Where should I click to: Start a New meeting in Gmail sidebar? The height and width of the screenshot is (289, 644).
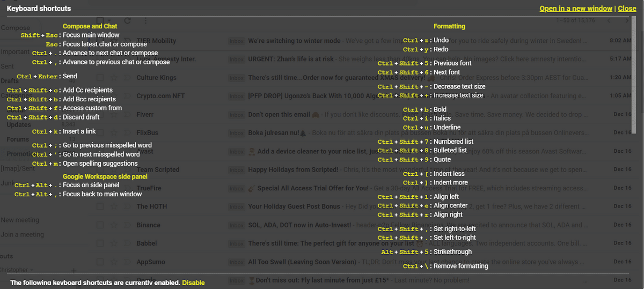point(20,220)
